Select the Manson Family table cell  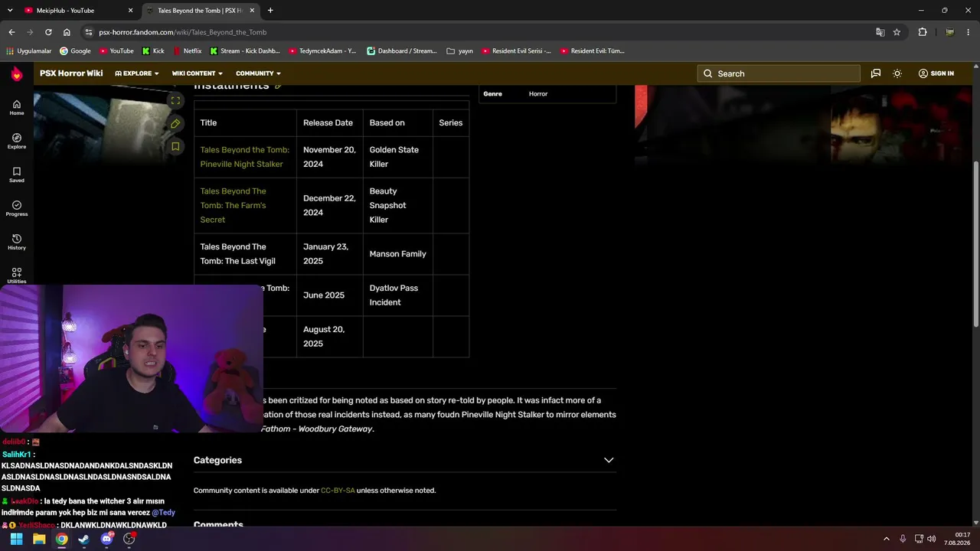click(x=398, y=254)
